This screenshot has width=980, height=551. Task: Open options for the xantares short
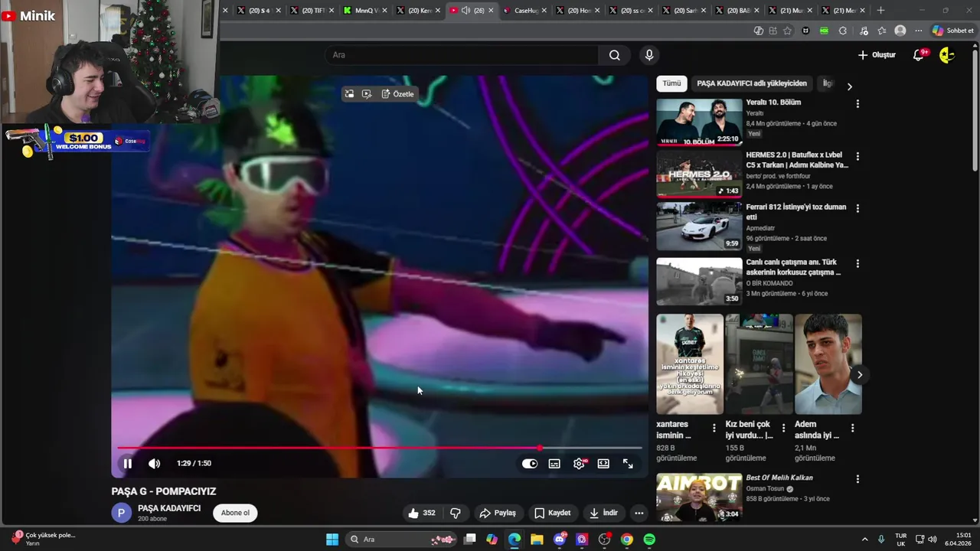tap(714, 428)
